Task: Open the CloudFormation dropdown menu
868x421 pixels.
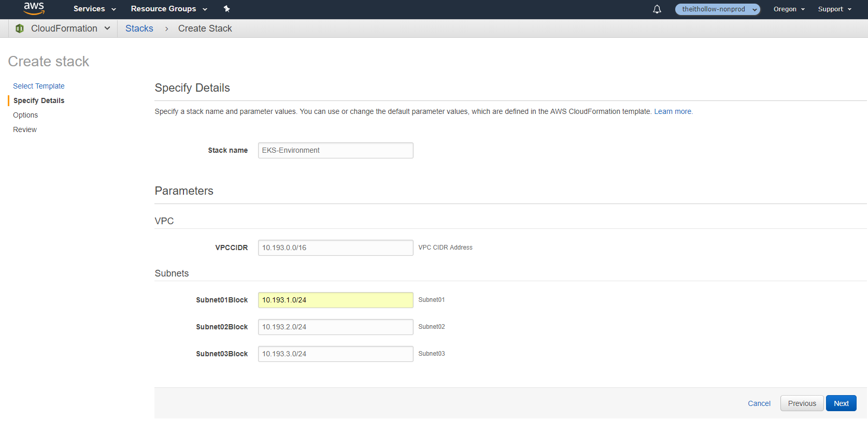Action: pos(70,28)
